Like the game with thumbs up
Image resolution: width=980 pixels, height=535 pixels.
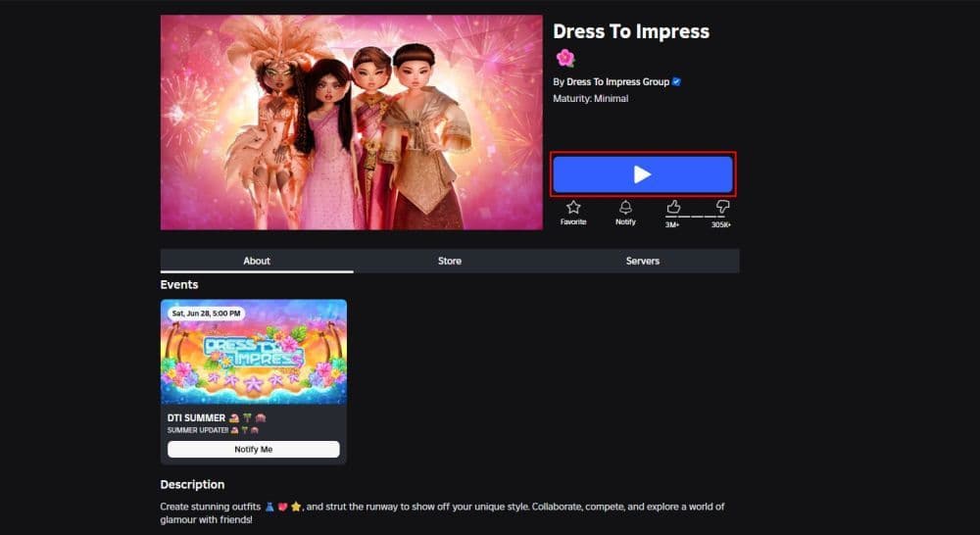click(673, 207)
